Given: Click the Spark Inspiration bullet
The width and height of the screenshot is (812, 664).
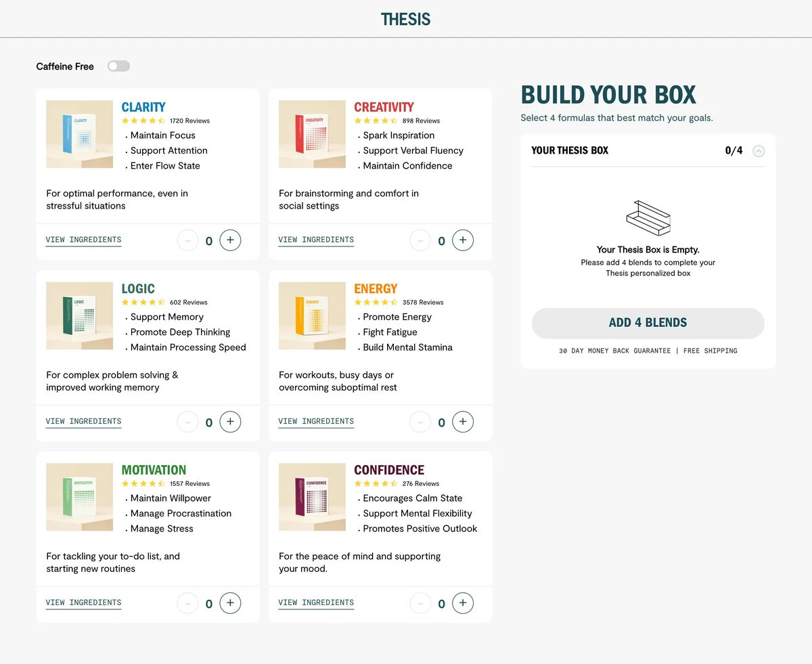Looking at the screenshot, I should pyautogui.click(x=399, y=135).
